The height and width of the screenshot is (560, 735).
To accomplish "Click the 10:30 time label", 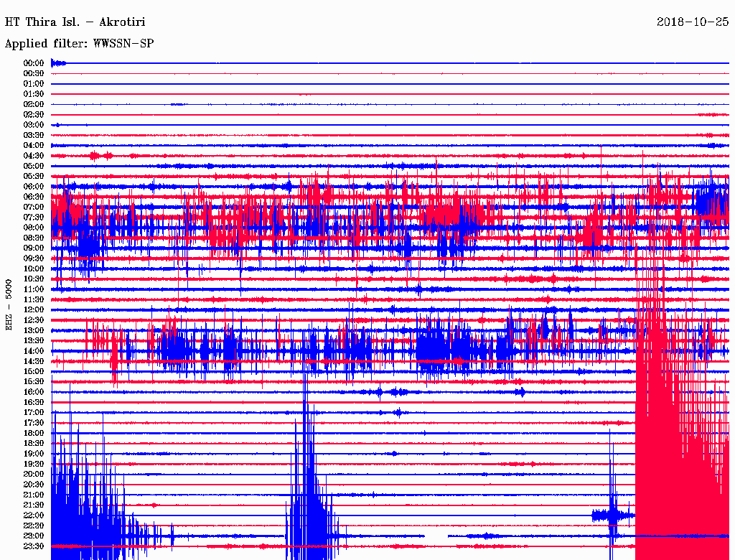I will (x=34, y=279).
